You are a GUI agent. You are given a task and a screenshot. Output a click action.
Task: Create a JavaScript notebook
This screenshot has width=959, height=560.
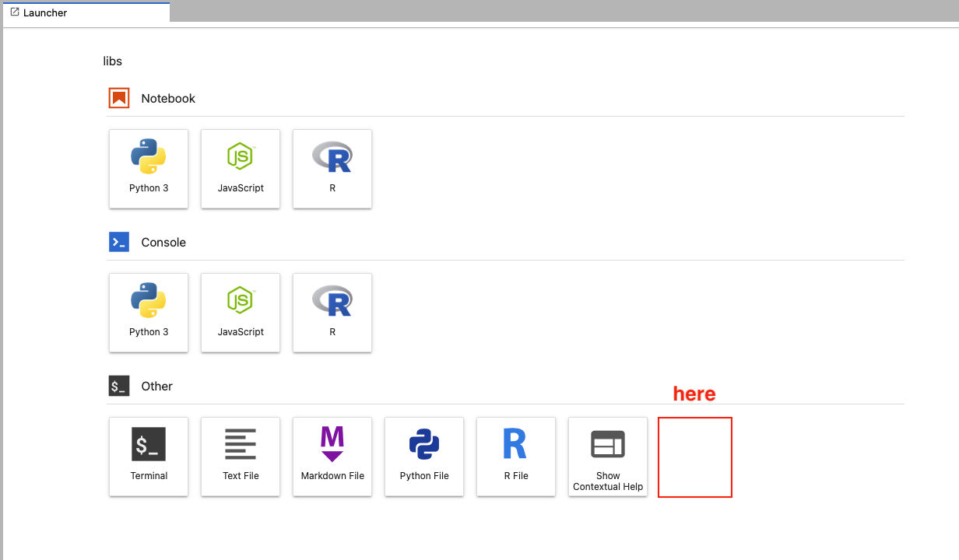[x=241, y=169]
